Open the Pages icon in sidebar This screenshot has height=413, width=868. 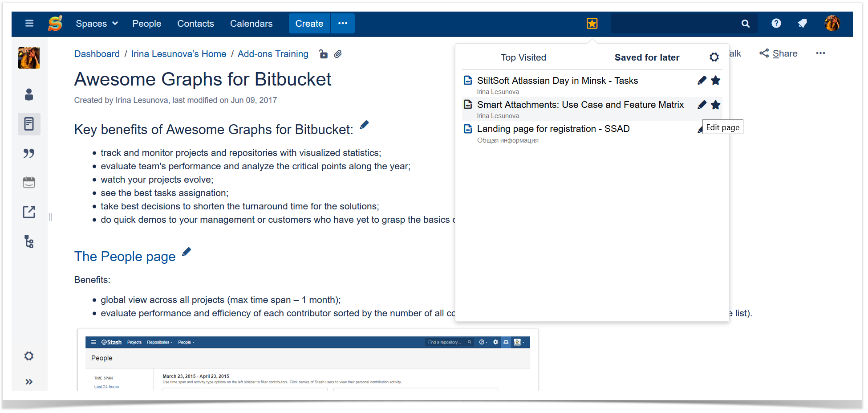pyautogui.click(x=29, y=124)
